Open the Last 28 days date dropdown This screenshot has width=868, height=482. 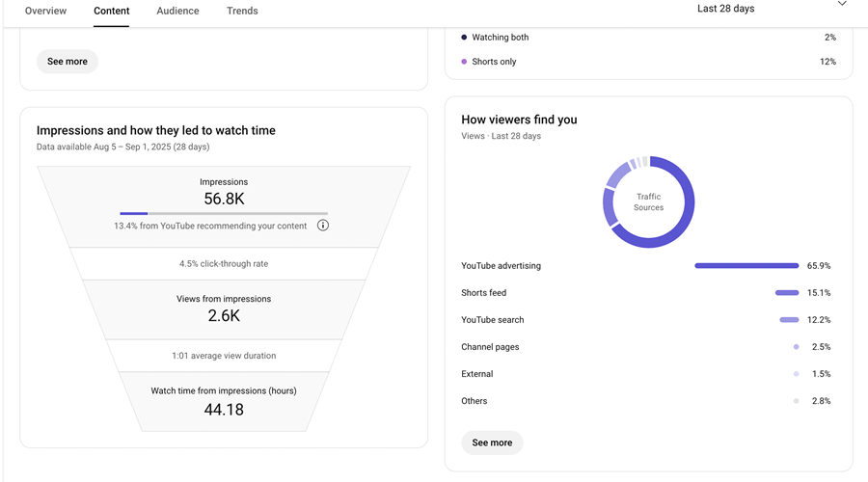(x=726, y=9)
